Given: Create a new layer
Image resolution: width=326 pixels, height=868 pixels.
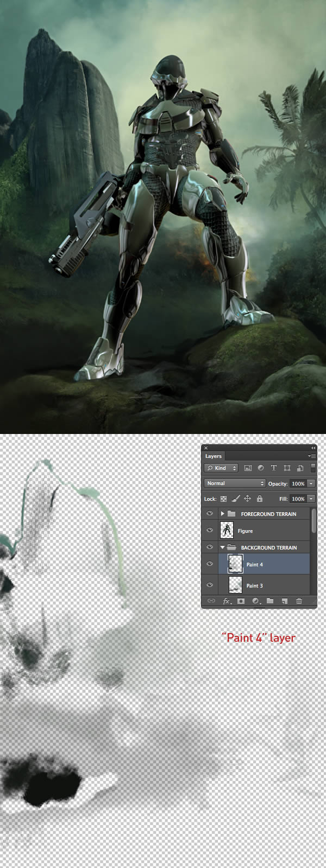Looking at the screenshot, I should (x=284, y=601).
